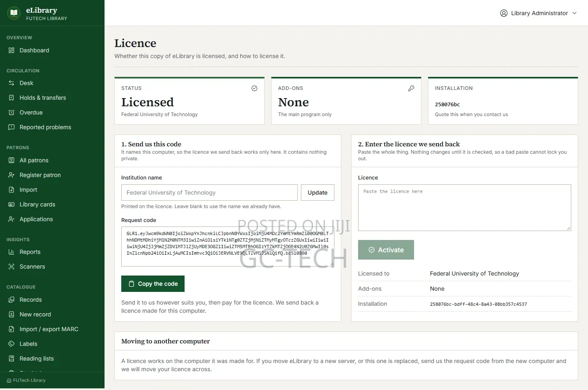The image size is (588, 390).
Task: Open Holds & transfers
Action: pos(52,98)
